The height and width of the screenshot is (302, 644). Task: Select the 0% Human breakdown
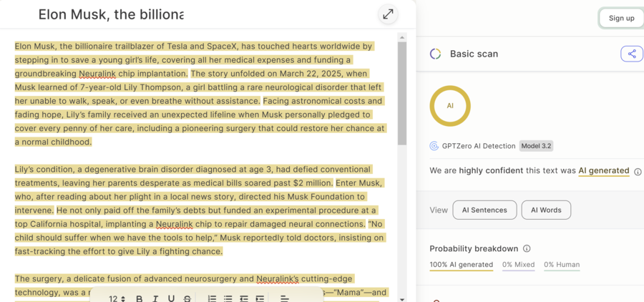562,265
